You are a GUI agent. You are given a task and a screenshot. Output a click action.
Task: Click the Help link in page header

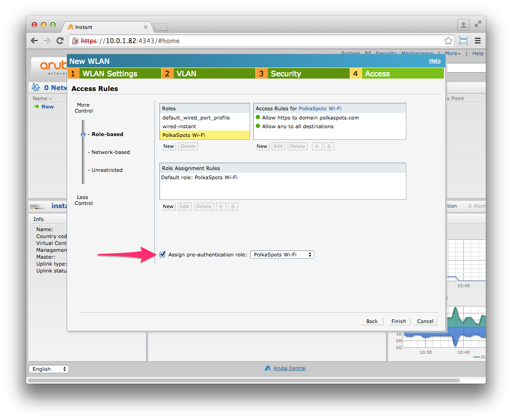[x=478, y=54]
